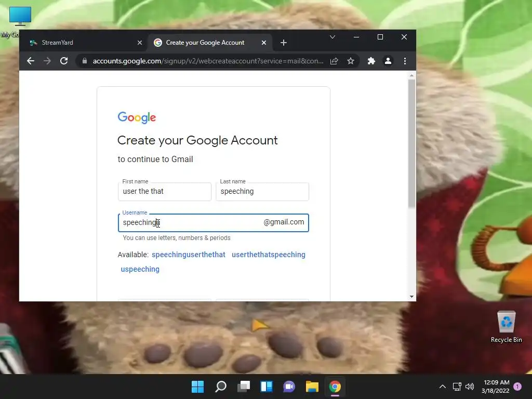
Task: Close the Create your Google Account tab
Action: pos(264,43)
